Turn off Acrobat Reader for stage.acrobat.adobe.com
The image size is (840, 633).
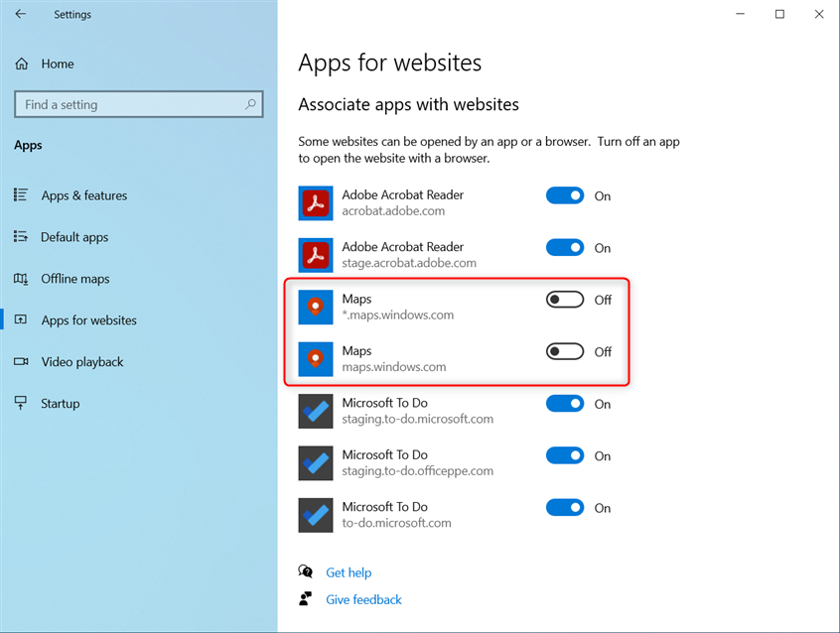tap(565, 247)
